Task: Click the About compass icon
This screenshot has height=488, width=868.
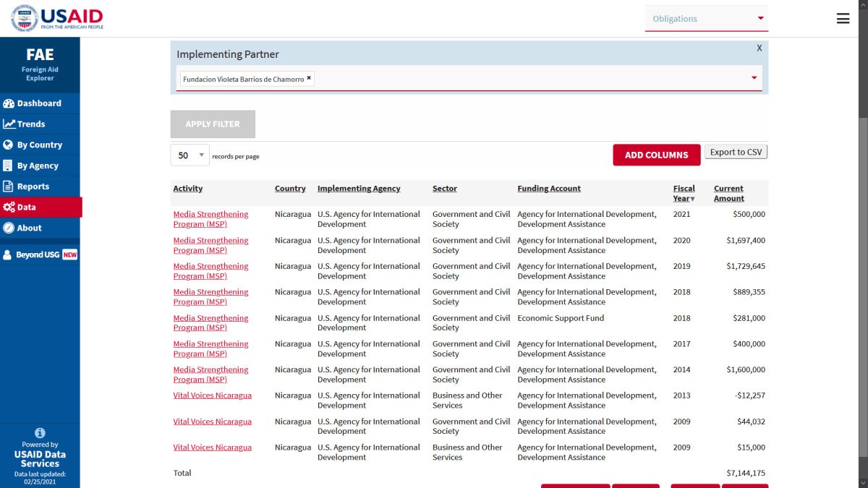Action: coord(9,228)
